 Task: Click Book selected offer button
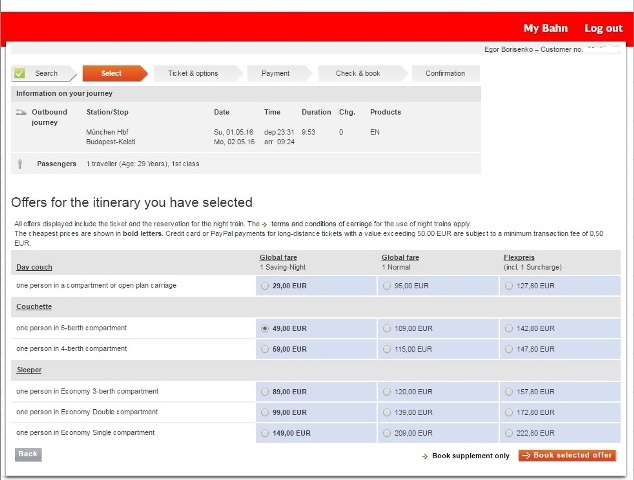click(567, 455)
